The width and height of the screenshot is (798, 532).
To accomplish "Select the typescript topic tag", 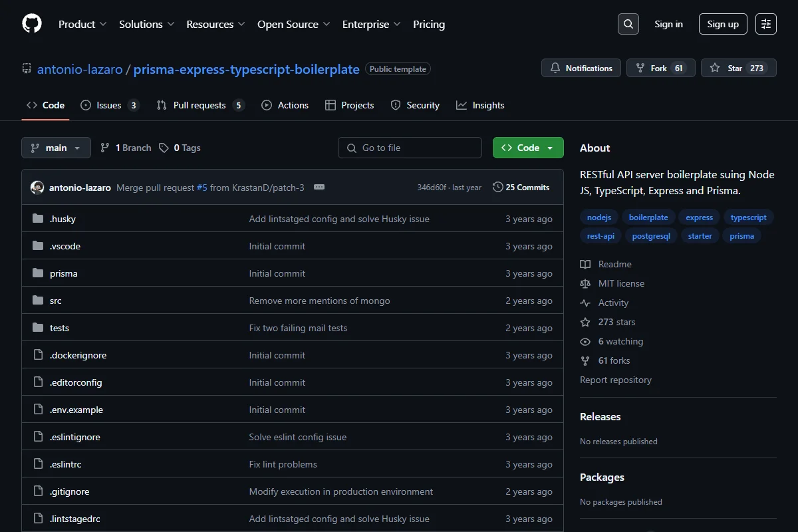I will pos(749,217).
